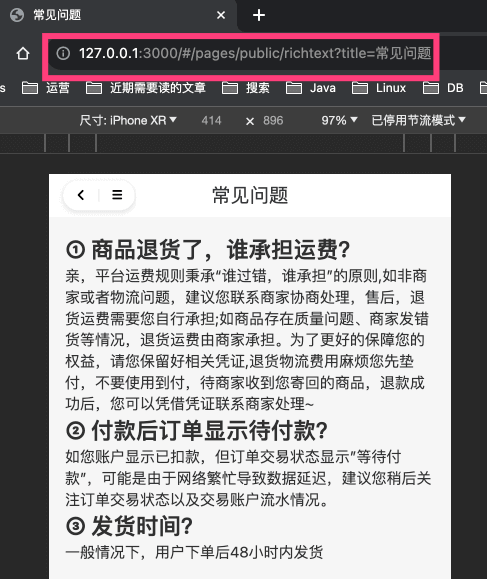The width and height of the screenshot is (487, 579).
Task: Open the Java bookmark folder
Action: [x=311, y=88]
